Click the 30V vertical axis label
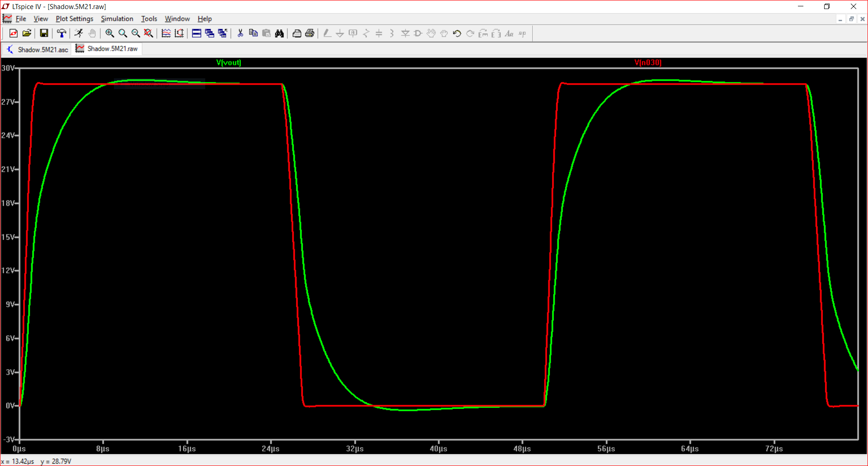868x466 pixels. click(x=8, y=68)
